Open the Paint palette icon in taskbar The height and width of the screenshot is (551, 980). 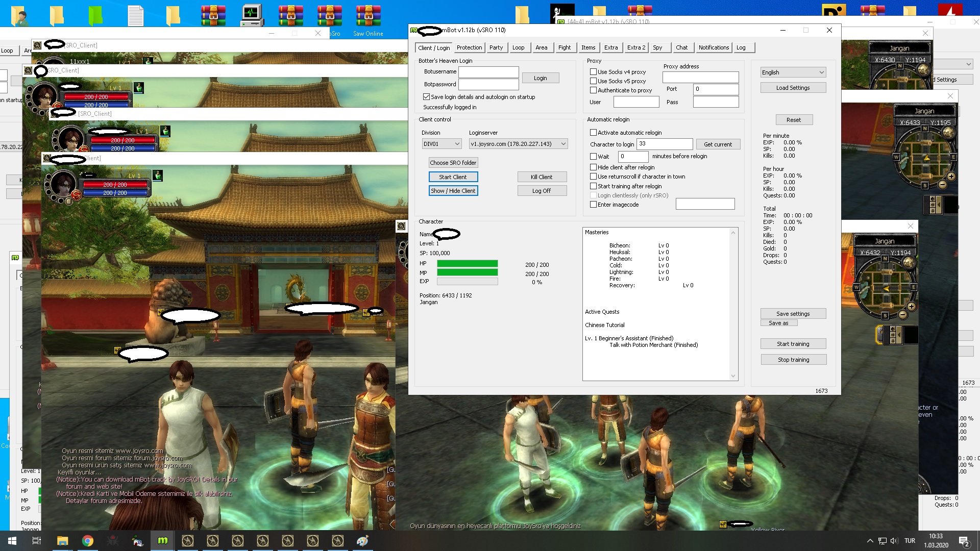(x=362, y=541)
